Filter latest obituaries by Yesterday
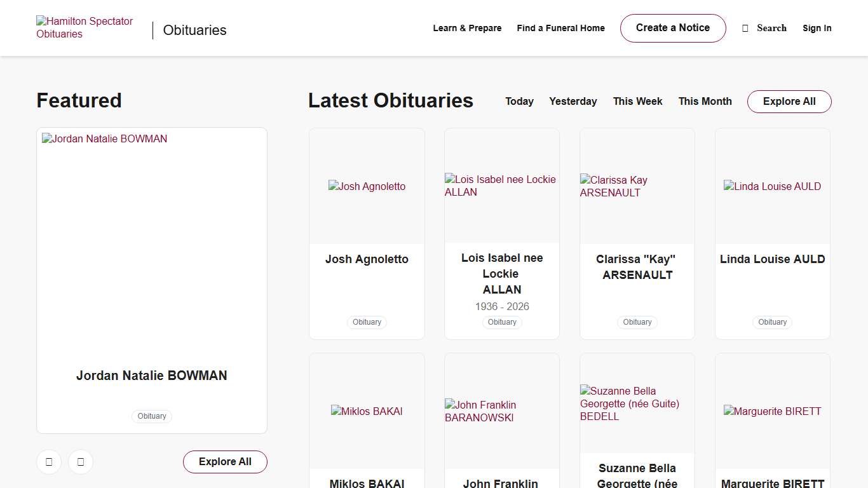This screenshot has width=868, height=488. (x=573, y=101)
